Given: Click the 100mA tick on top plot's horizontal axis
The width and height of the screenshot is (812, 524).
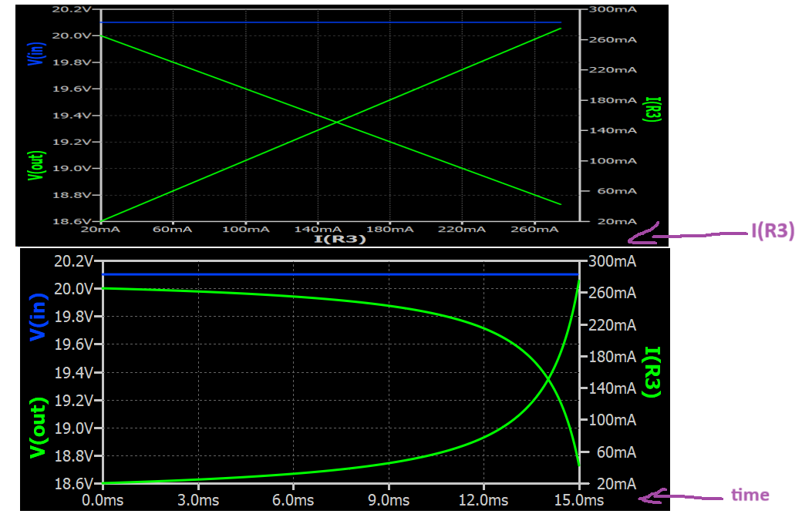Looking at the screenshot, I should pyautogui.click(x=245, y=229).
